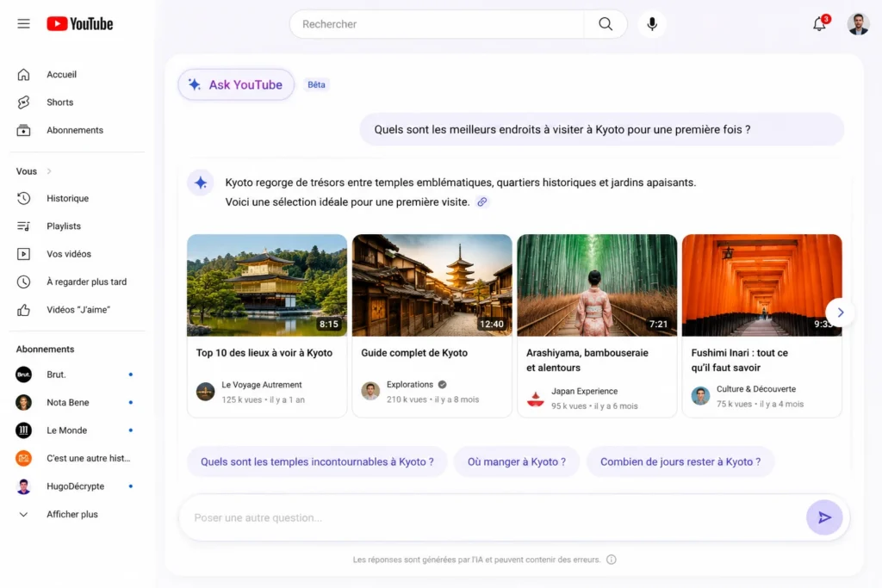Click the Bêta label badge

pos(316,85)
